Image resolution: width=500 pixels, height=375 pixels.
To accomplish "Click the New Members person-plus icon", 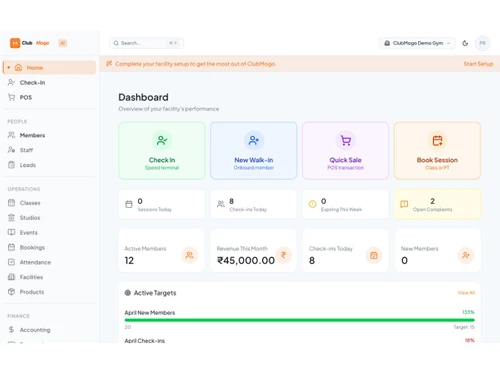I will (466, 255).
